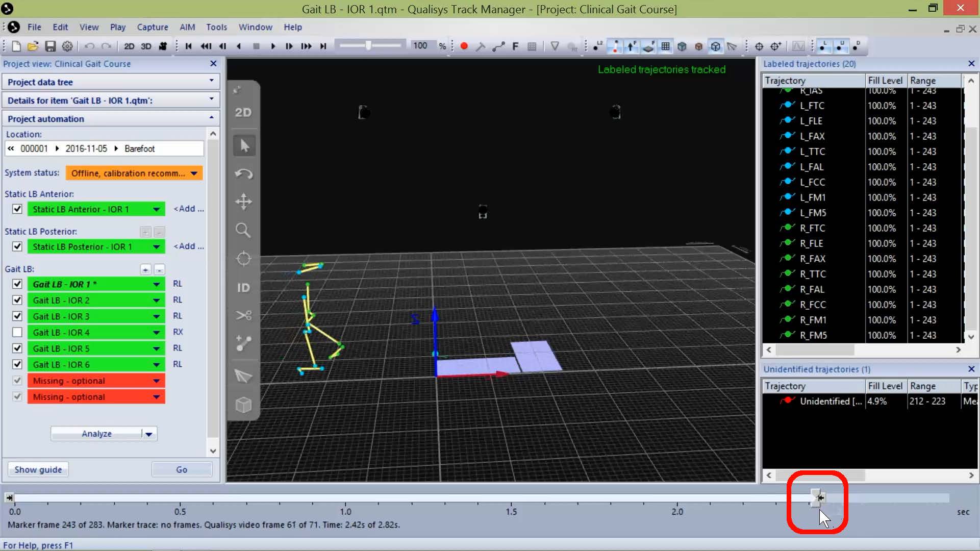Toggle discarded trajectories D marker icon
The width and height of the screenshot is (980, 551).
pyautogui.click(x=857, y=46)
